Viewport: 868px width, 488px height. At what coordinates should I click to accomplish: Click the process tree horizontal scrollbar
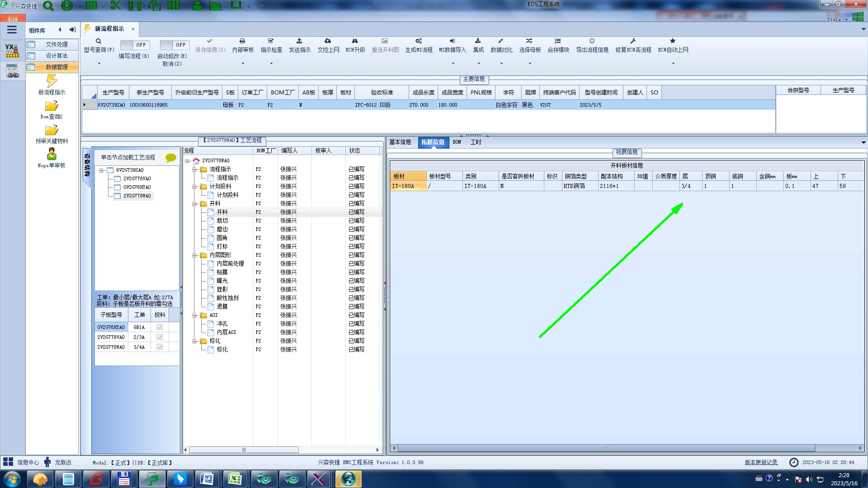[x=244, y=450]
